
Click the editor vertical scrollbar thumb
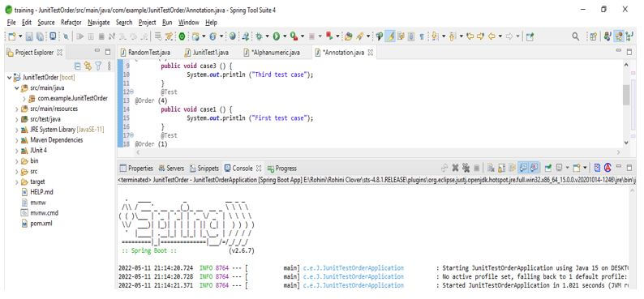[x=626, y=95]
